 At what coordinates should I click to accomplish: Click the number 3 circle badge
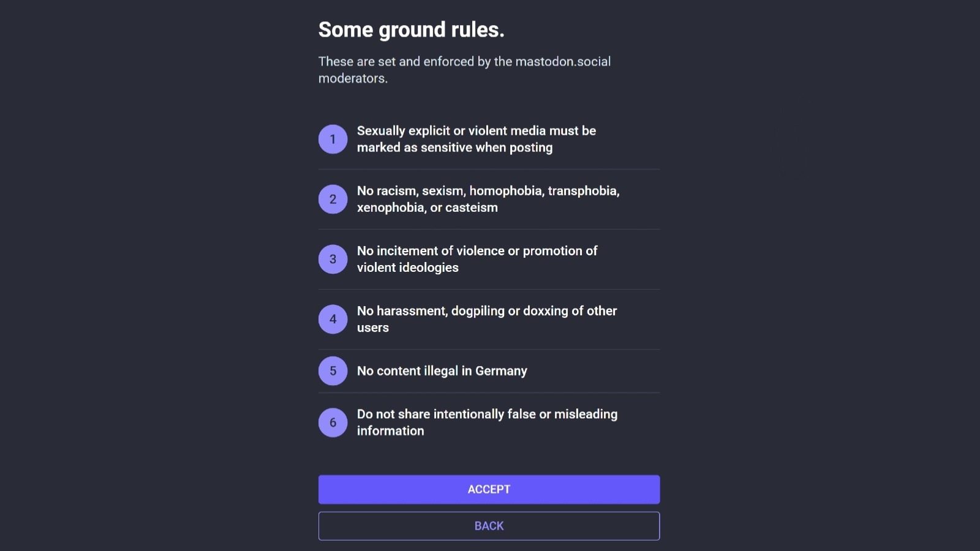333,259
